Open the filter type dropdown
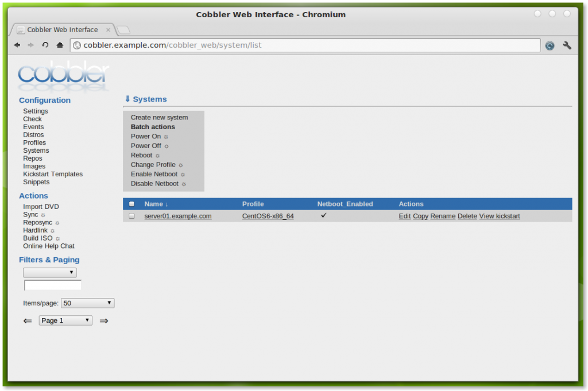Viewport: 588px width, 391px height. point(50,273)
